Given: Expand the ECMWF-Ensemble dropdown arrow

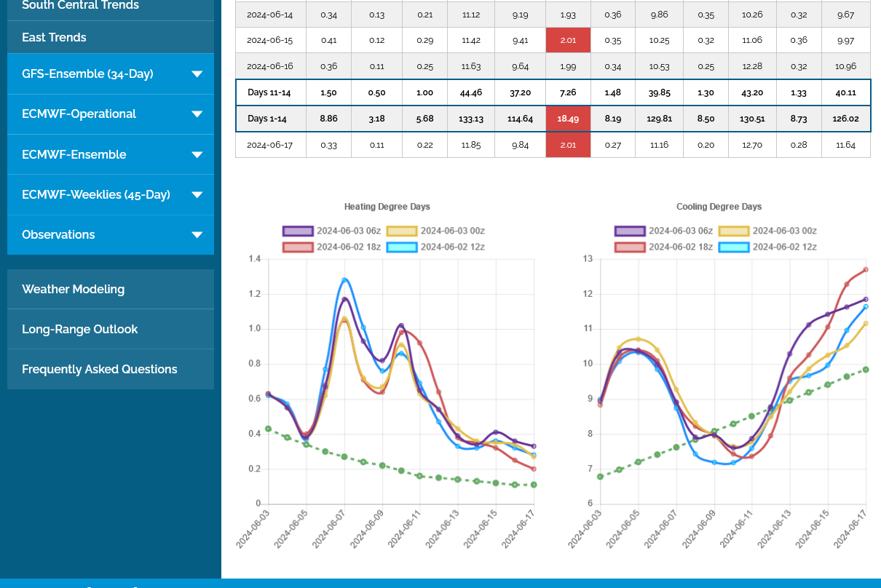Looking at the screenshot, I should [x=197, y=155].
